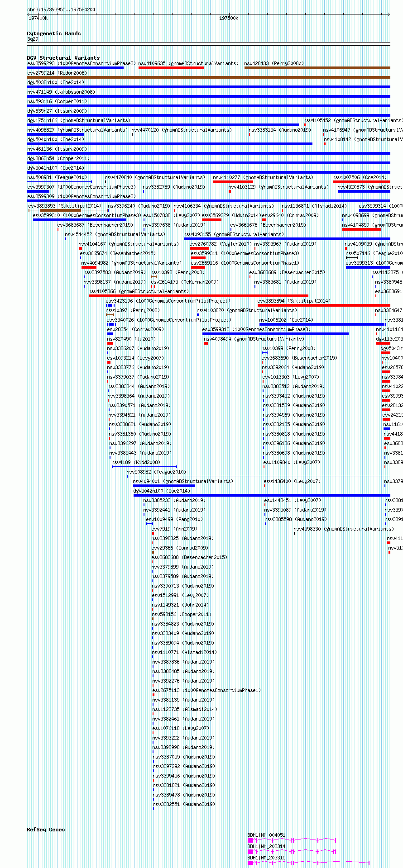Click esv2675113 1000Genomes Phase1 label
Viewport: 403px width, 868px height.
(207, 691)
